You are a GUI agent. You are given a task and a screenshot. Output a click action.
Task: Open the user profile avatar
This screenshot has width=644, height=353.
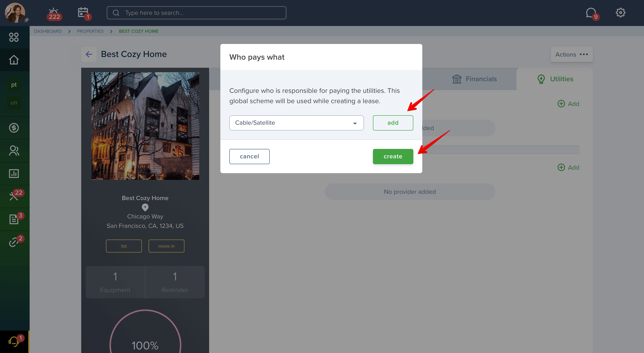pyautogui.click(x=15, y=13)
